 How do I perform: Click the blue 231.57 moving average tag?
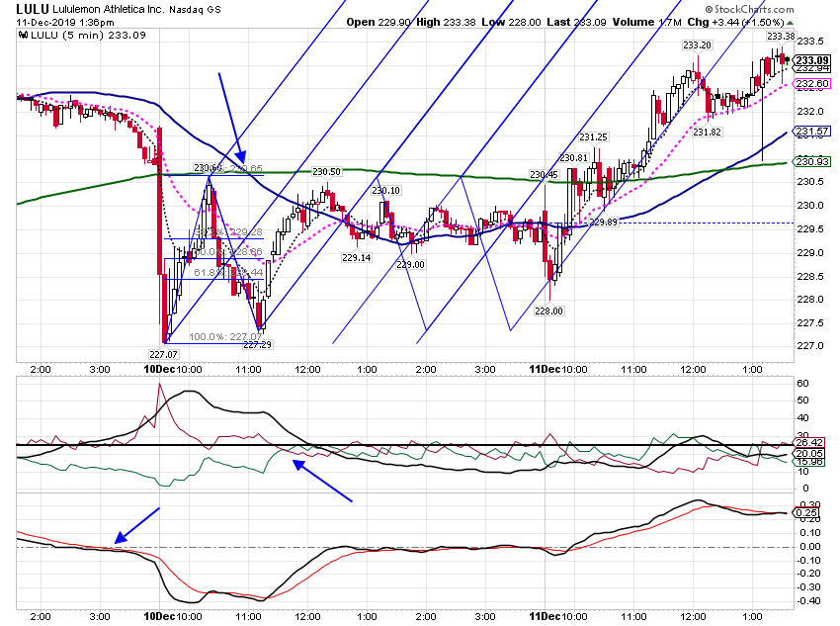[812, 132]
